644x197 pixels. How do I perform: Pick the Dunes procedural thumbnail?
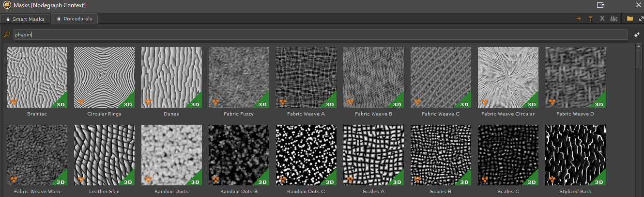tap(171, 77)
